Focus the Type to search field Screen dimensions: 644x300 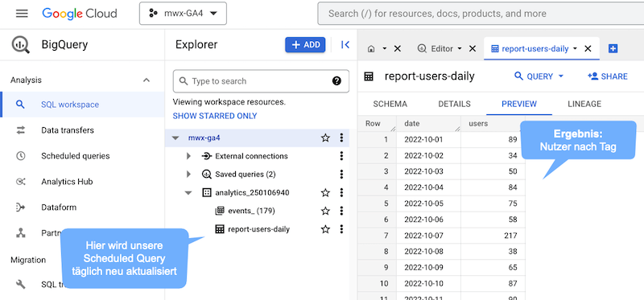tap(261, 81)
